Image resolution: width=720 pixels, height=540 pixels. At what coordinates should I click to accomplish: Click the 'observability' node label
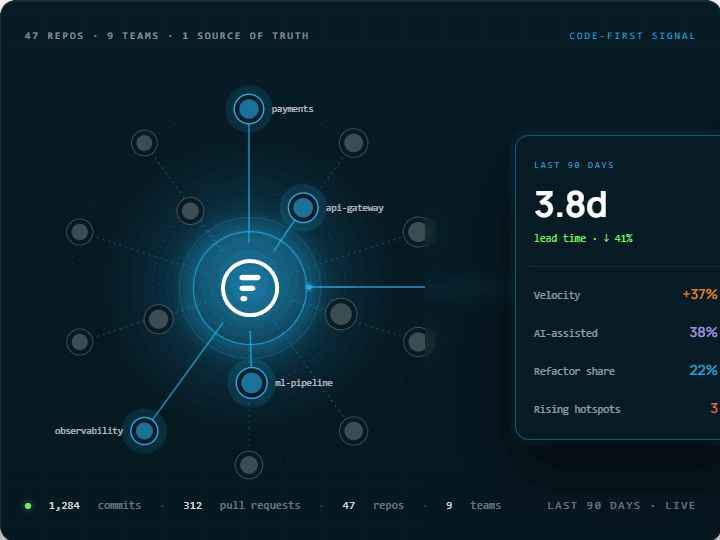pyautogui.click(x=89, y=431)
